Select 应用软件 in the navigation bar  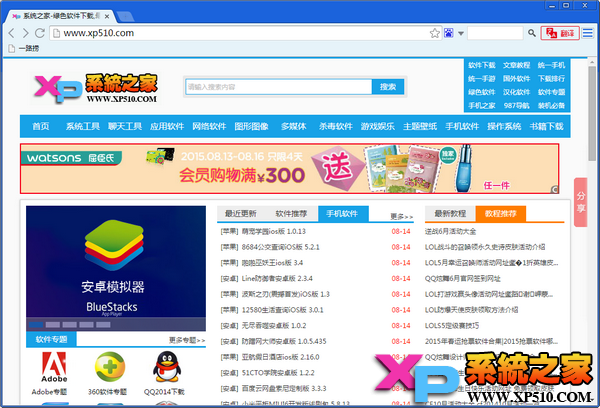tap(167, 126)
